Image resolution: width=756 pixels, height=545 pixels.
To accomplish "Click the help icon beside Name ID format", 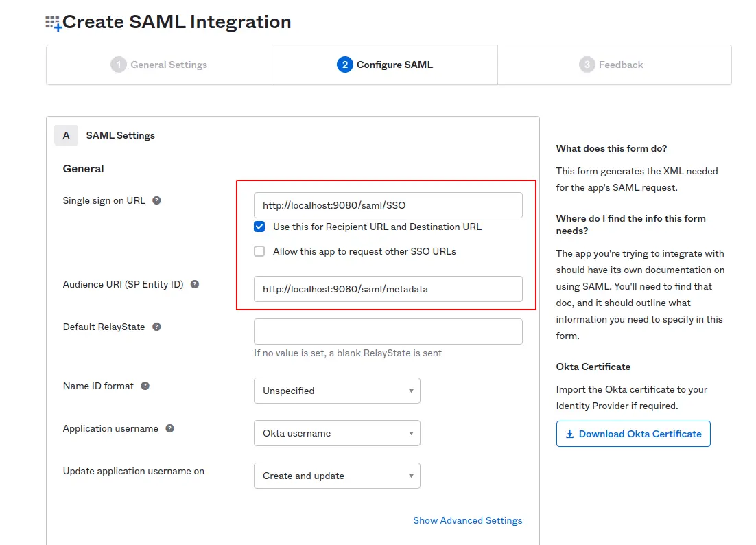I will coord(145,386).
